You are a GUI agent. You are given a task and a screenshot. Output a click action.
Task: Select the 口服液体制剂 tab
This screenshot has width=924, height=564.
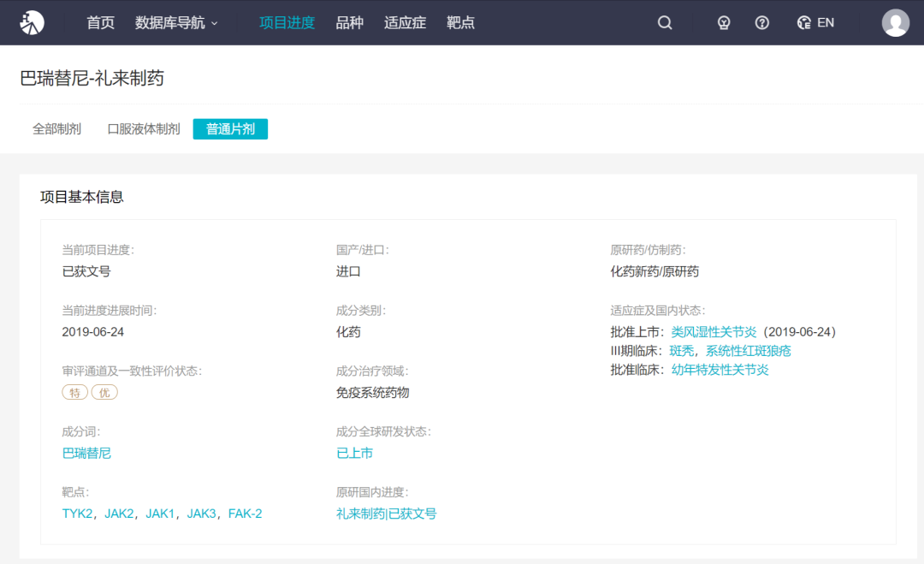(x=143, y=129)
